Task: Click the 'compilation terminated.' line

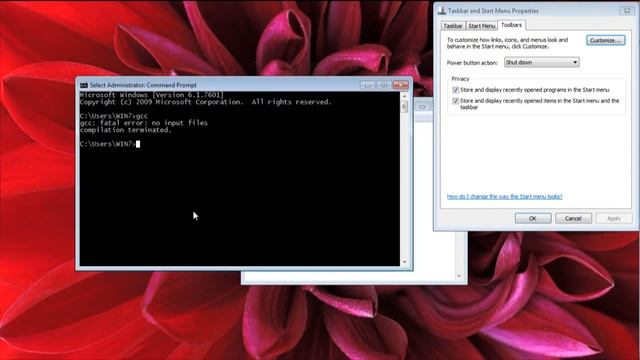Action: coord(126,130)
